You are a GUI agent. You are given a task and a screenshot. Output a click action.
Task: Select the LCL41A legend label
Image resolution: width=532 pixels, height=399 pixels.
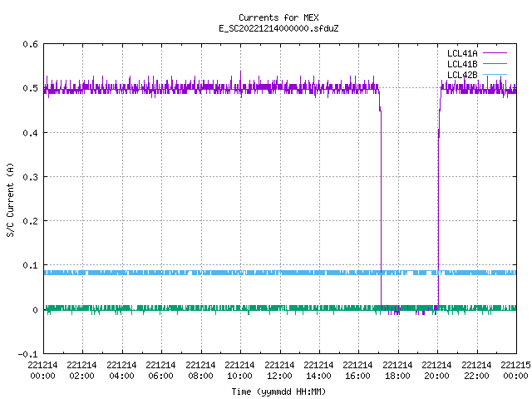coord(462,53)
